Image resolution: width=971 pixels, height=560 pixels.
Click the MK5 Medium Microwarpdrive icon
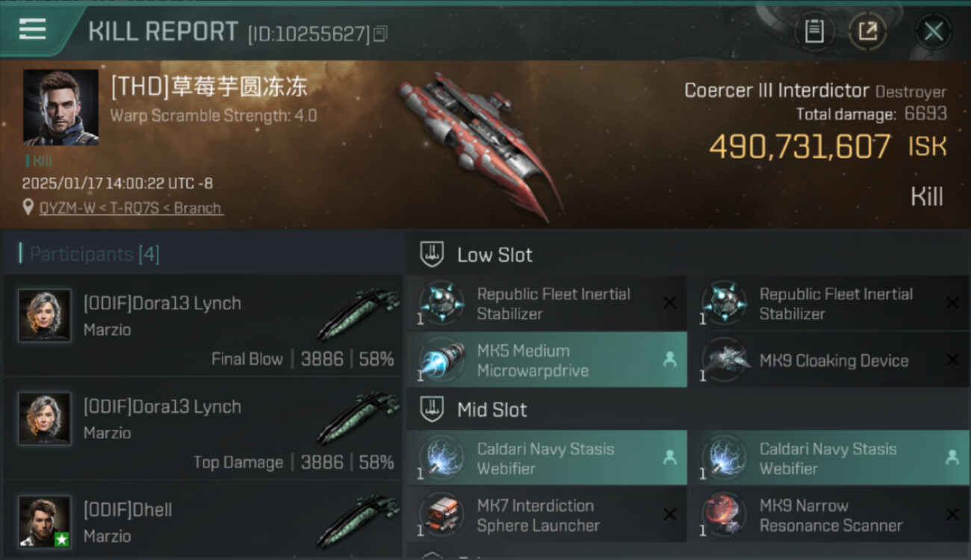tap(441, 360)
